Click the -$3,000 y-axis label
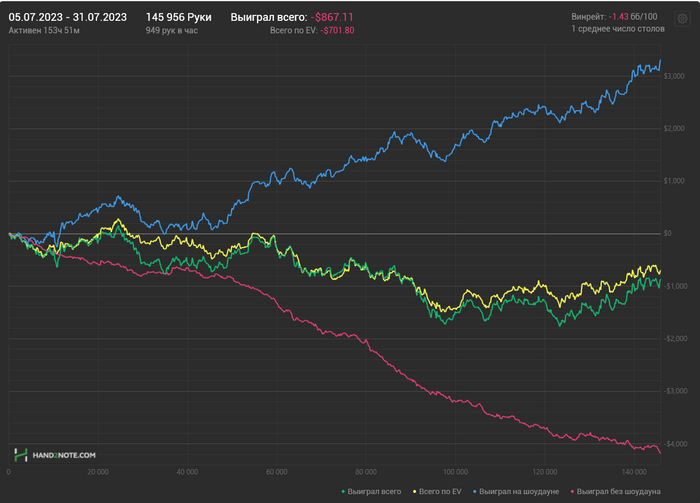This screenshot has height=503, width=700. [x=675, y=391]
